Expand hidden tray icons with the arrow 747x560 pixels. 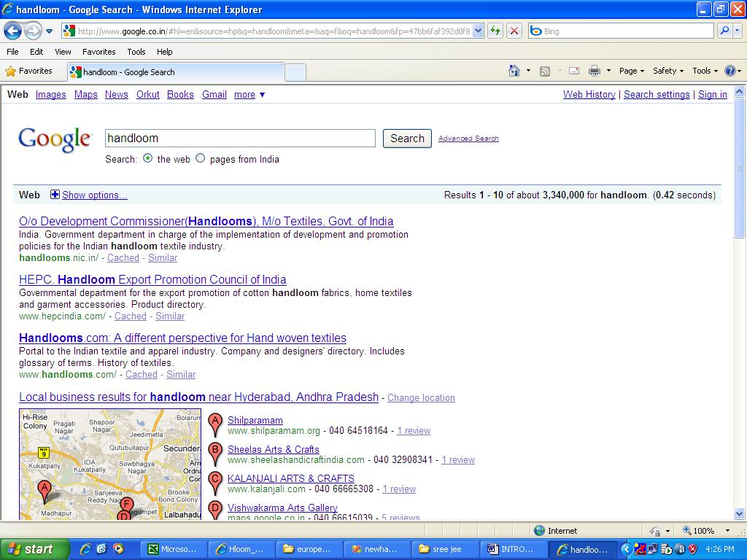coord(626,549)
